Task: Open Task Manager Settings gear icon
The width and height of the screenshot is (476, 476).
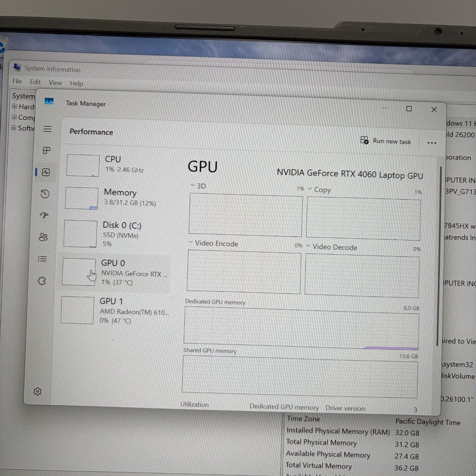Action: pyautogui.click(x=38, y=391)
